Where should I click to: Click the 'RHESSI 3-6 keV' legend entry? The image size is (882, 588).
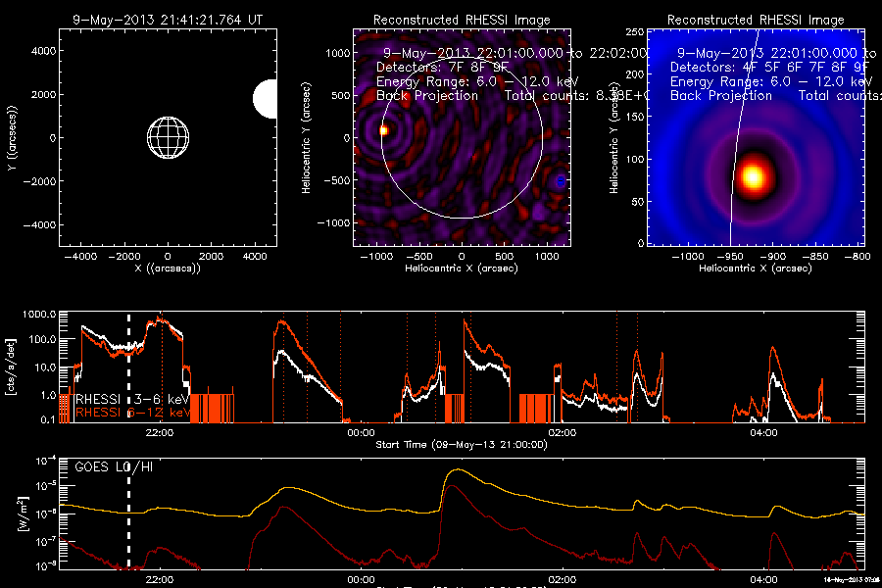[132, 399]
